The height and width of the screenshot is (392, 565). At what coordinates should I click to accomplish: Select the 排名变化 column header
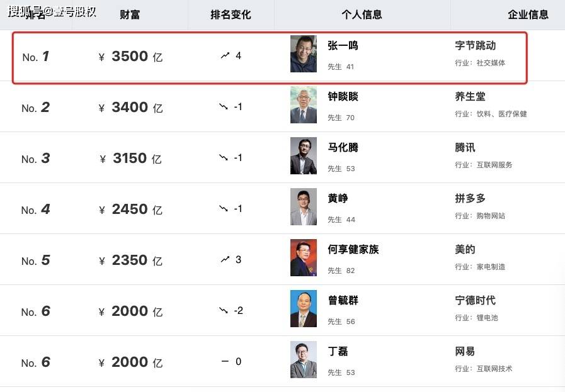(231, 14)
